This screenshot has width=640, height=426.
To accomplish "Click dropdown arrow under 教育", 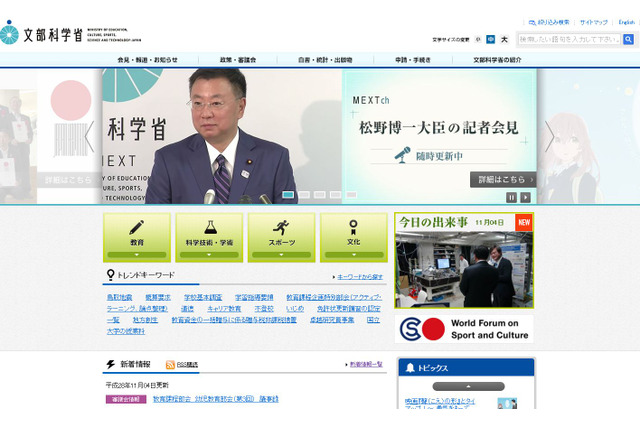I will (x=137, y=255).
